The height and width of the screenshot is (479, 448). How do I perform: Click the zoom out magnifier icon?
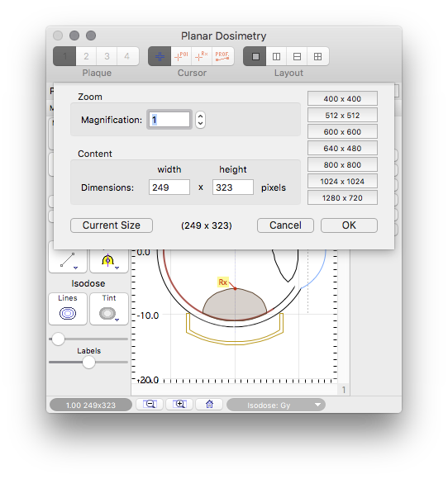point(150,404)
